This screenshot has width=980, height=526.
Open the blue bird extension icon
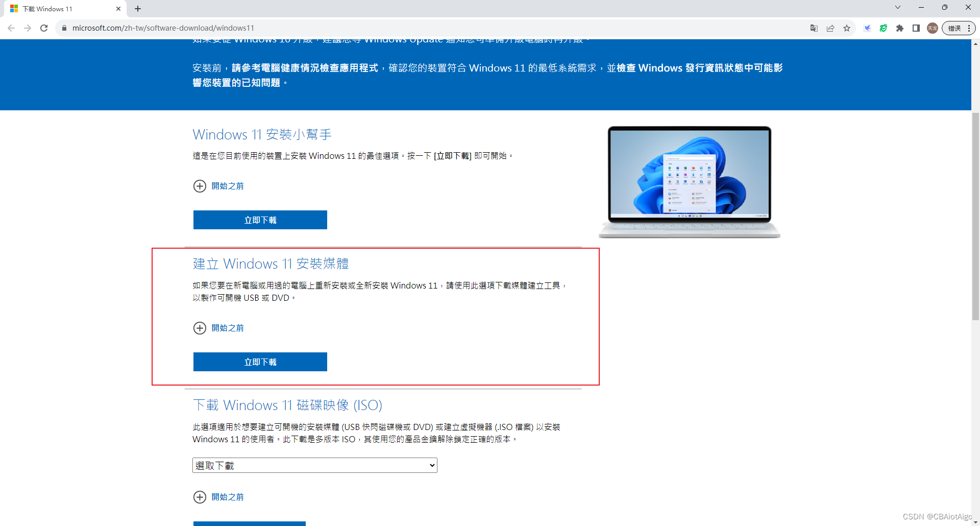pos(867,28)
